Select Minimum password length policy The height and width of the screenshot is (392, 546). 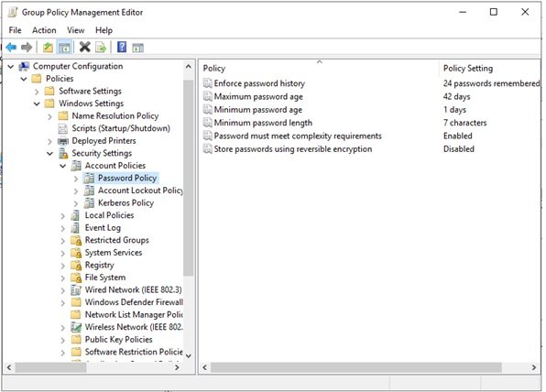pyautogui.click(x=263, y=123)
